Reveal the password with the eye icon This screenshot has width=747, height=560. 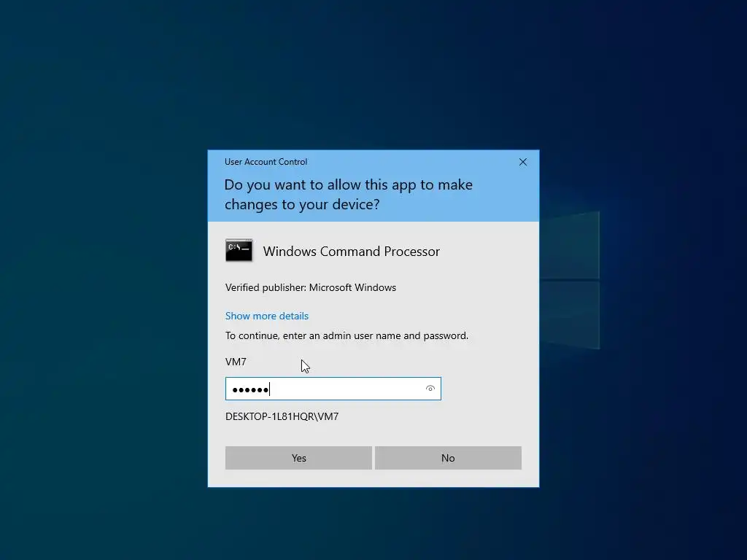(x=430, y=389)
